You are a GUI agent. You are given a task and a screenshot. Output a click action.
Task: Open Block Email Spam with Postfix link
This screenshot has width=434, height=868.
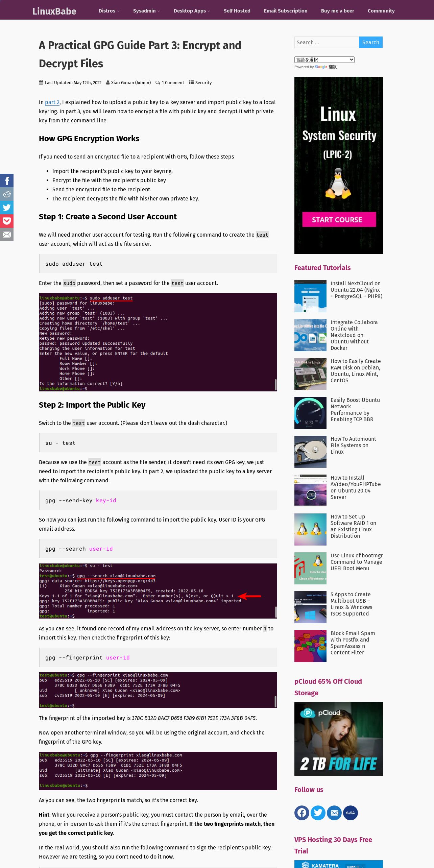point(353,643)
